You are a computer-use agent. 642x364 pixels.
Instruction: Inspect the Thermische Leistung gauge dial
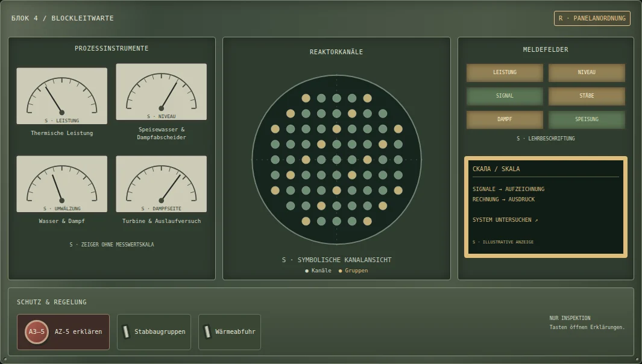tap(62, 96)
